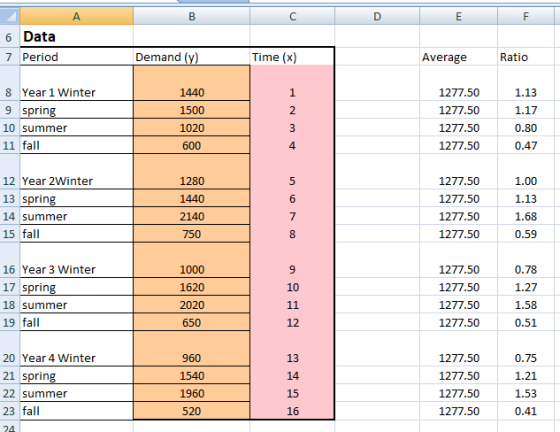This screenshot has width=560, height=432.
Task: Select the 'fall' cell in row 11
Action: tap(76, 145)
